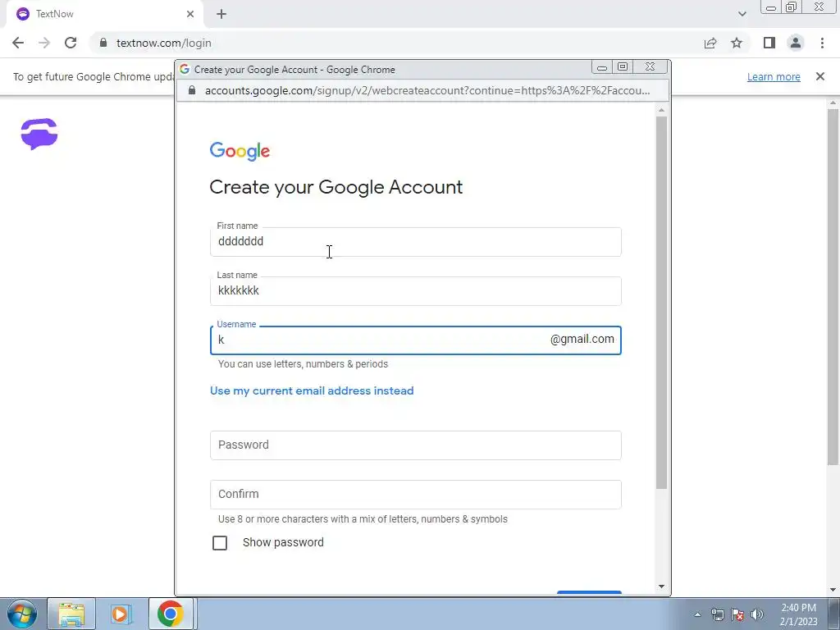840x630 pixels.
Task: Open the network tray icon
Action: pyautogui.click(x=717, y=614)
